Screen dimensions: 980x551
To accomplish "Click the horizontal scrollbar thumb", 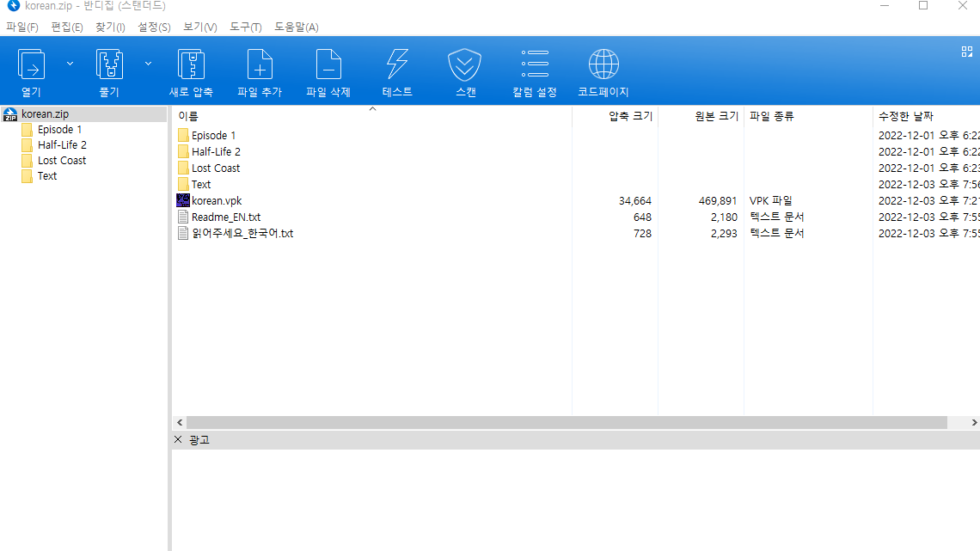I will click(567, 423).
